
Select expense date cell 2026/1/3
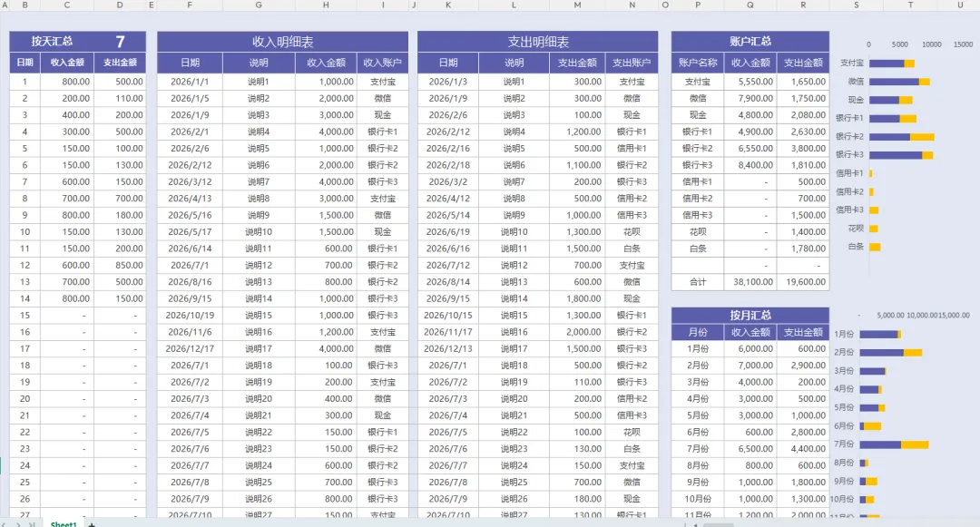[x=448, y=82]
